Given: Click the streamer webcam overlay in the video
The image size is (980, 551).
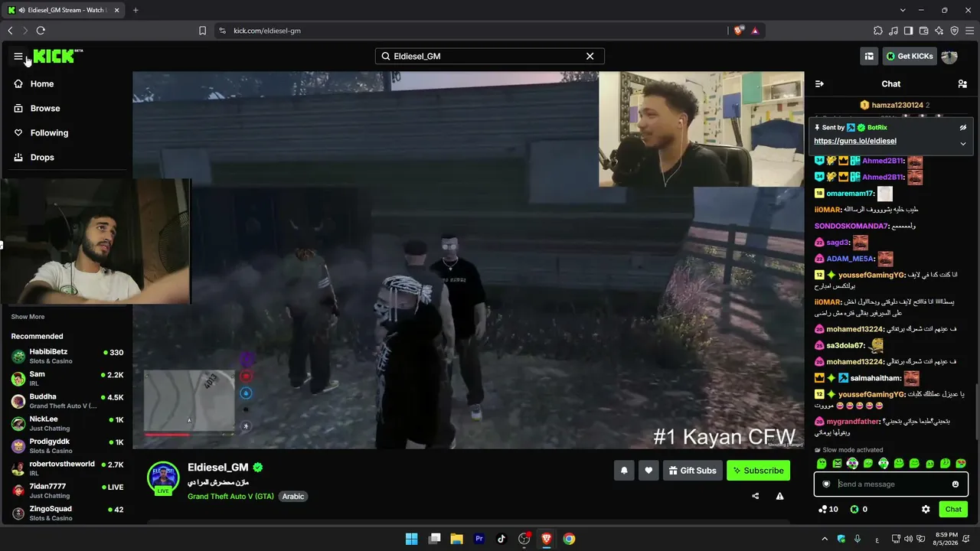Looking at the screenshot, I should 701,129.
